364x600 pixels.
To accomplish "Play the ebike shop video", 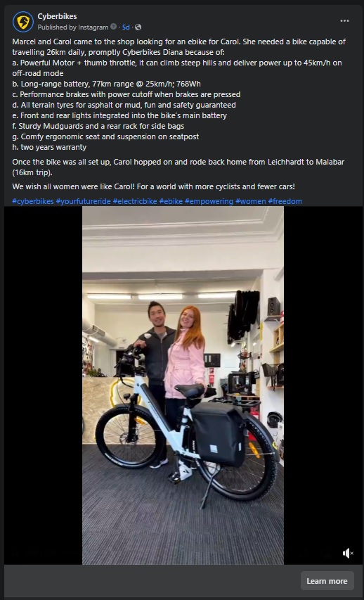I will click(183, 385).
